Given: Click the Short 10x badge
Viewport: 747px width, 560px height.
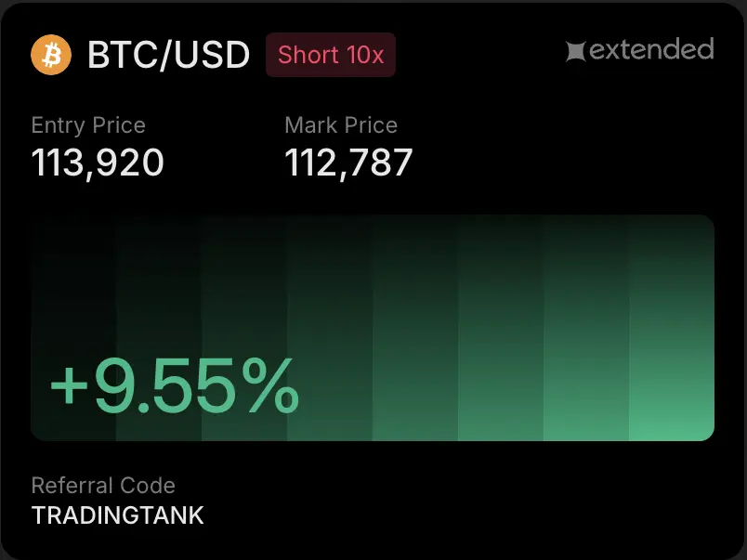Looking at the screenshot, I should pos(331,55).
